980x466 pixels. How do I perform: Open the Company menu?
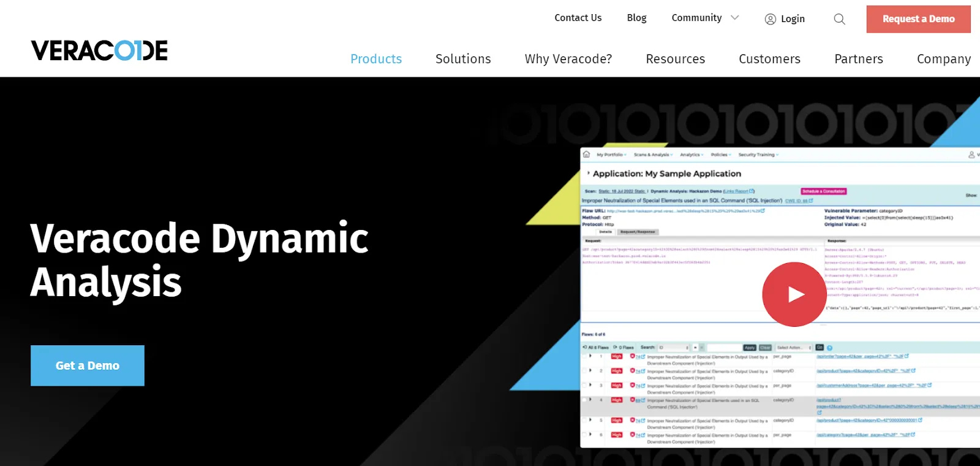(943, 59)
